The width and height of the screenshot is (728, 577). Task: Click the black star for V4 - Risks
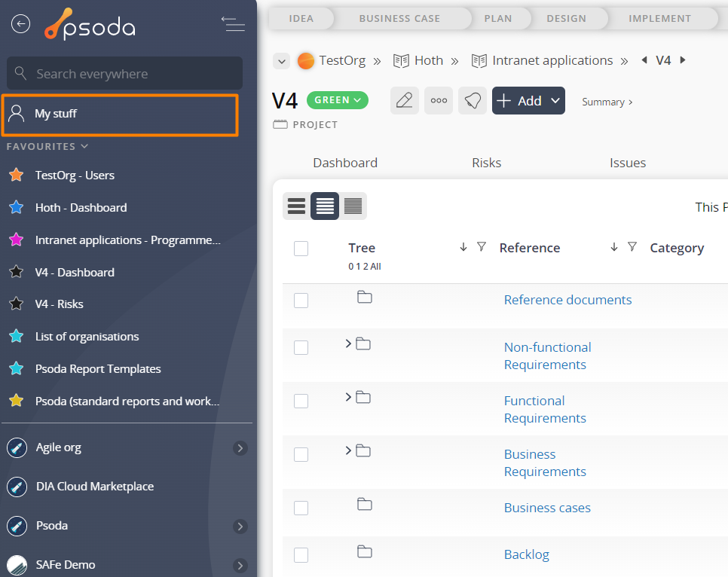(17, 304)
